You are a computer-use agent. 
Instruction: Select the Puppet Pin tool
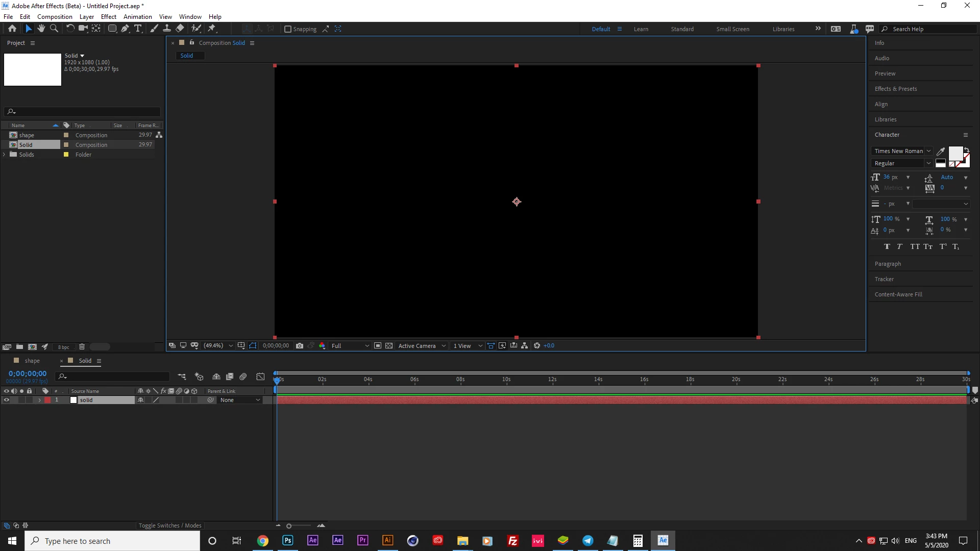click(212, 29)
